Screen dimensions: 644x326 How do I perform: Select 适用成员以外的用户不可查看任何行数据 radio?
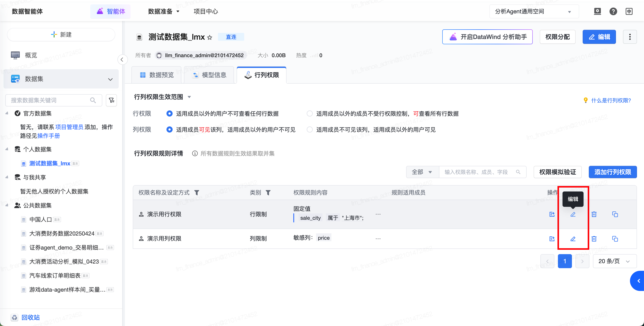coord(170,113)
